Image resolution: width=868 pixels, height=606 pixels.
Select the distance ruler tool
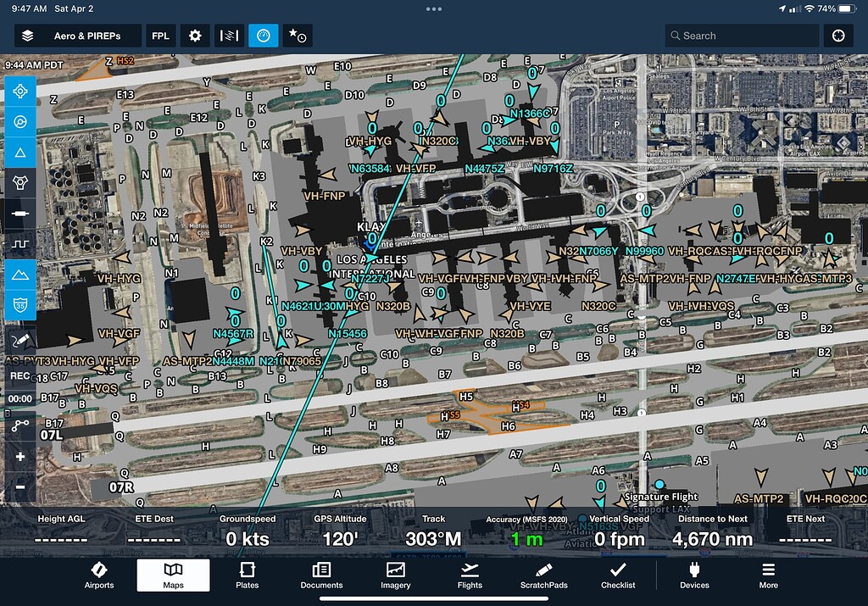coord(20,212)
